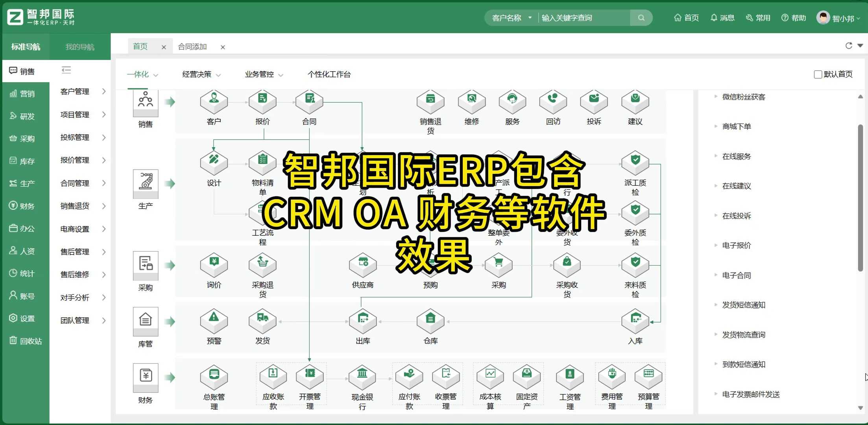Open the 微信粉丝获客 link
This screenshot has height=425, width=868.
pyautogui.click(x=744, y=97)
